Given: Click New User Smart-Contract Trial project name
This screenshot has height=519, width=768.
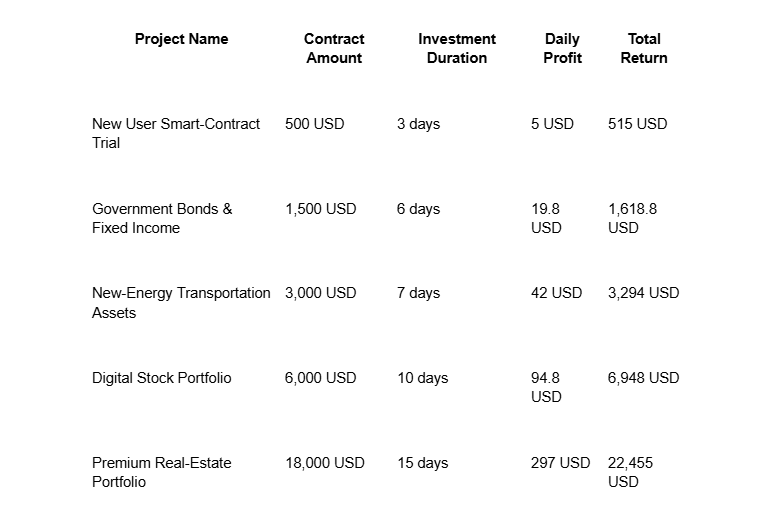Looking at the screenshot, I should [x=176, y=133].
